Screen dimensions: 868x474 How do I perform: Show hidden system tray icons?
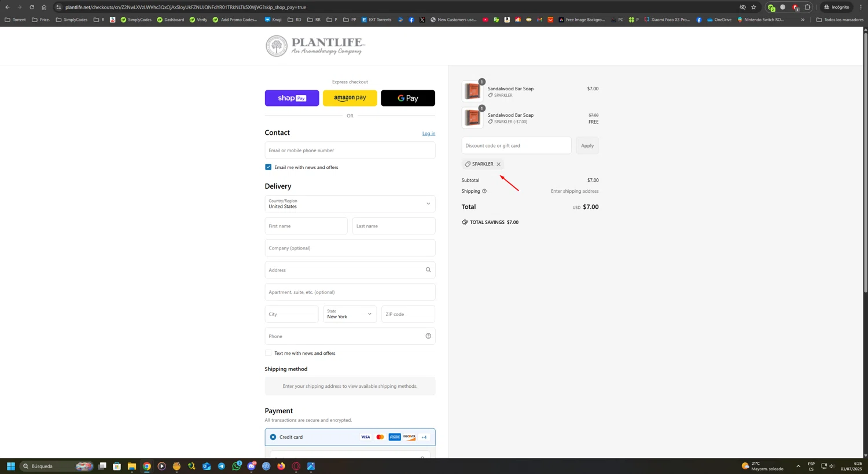(798, 466)
